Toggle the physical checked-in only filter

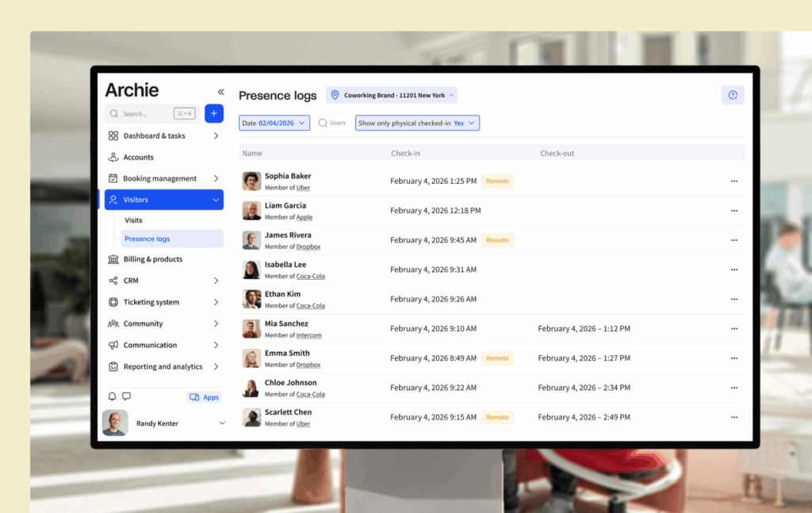pyautogui.click(x=417, y=123)
